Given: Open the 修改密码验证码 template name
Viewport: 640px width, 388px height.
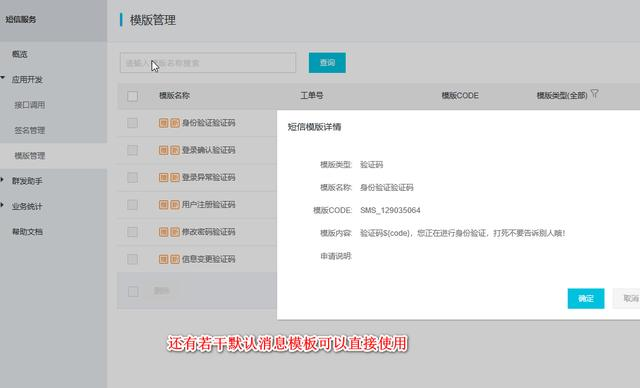Looking at the screenshot, I should [208, 232].
